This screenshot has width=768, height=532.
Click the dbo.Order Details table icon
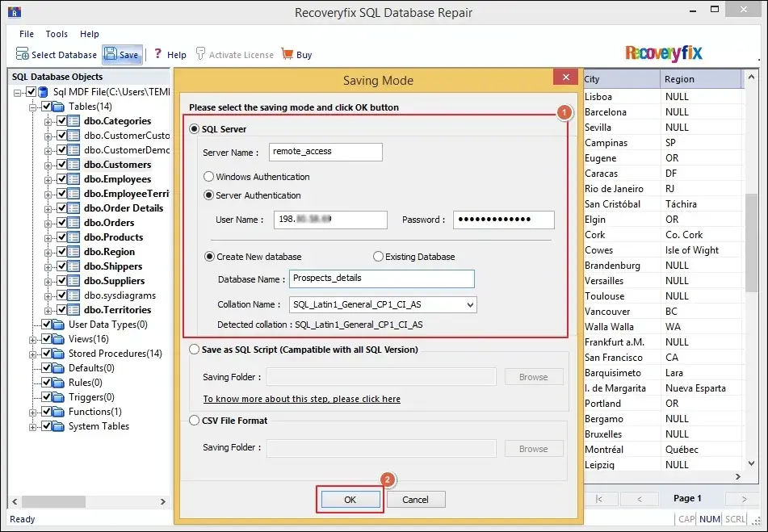click(73, 208)
